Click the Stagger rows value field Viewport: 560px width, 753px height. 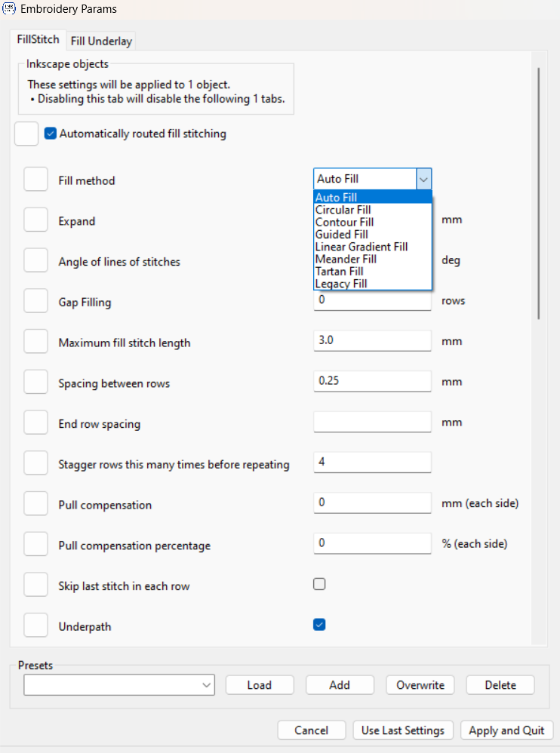click(373, 462)
